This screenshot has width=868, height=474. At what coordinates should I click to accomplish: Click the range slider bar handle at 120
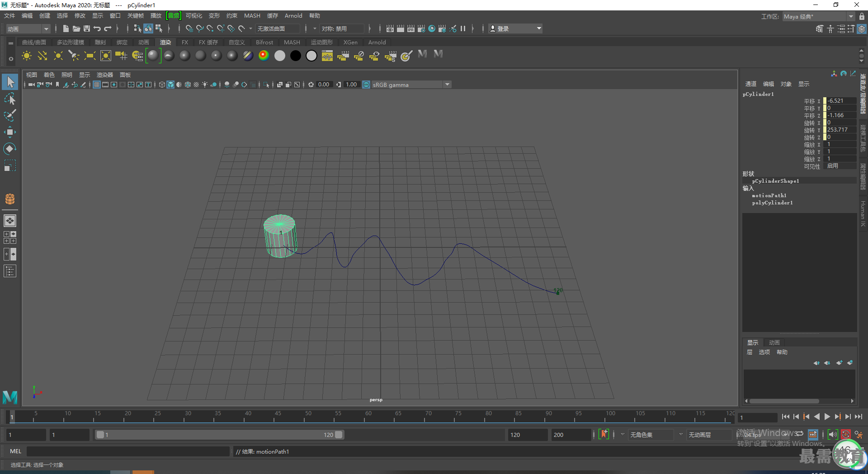[339, 435]
